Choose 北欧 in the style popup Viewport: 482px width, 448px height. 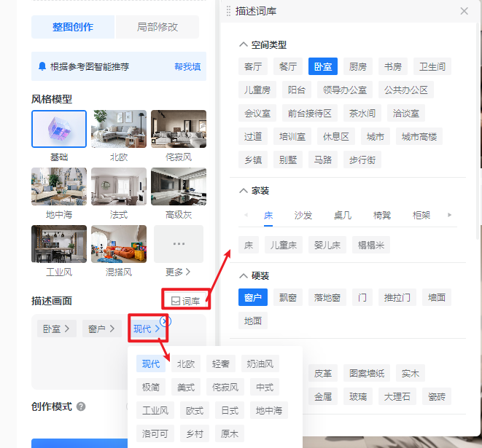coord(186,363)
